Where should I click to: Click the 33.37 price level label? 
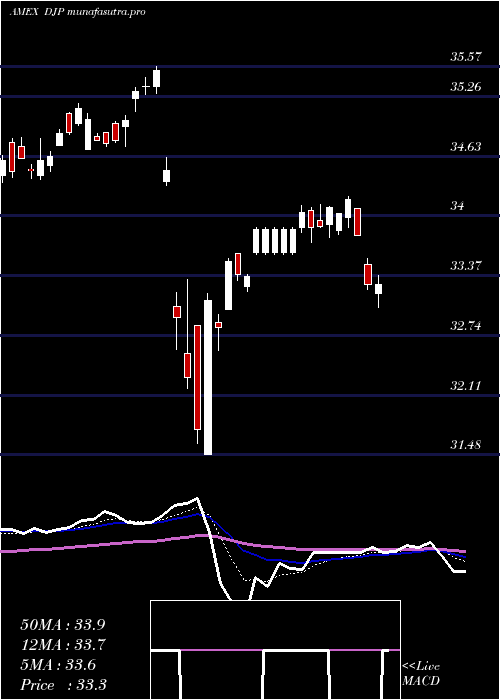[466, 266]
